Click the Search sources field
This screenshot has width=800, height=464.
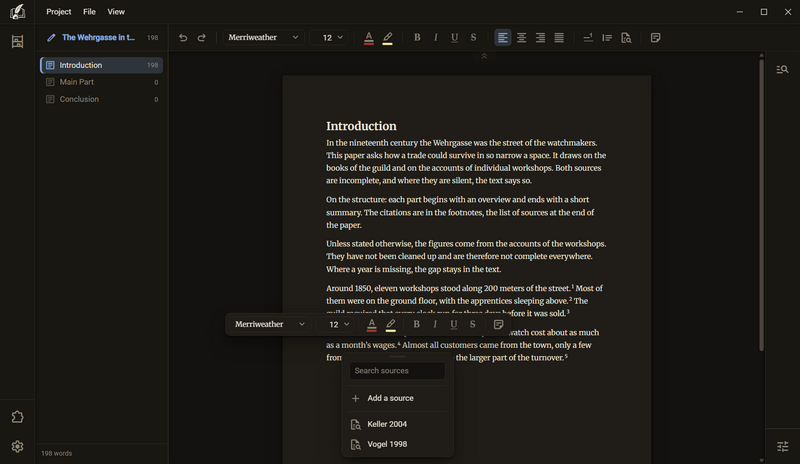coord(397,371)
